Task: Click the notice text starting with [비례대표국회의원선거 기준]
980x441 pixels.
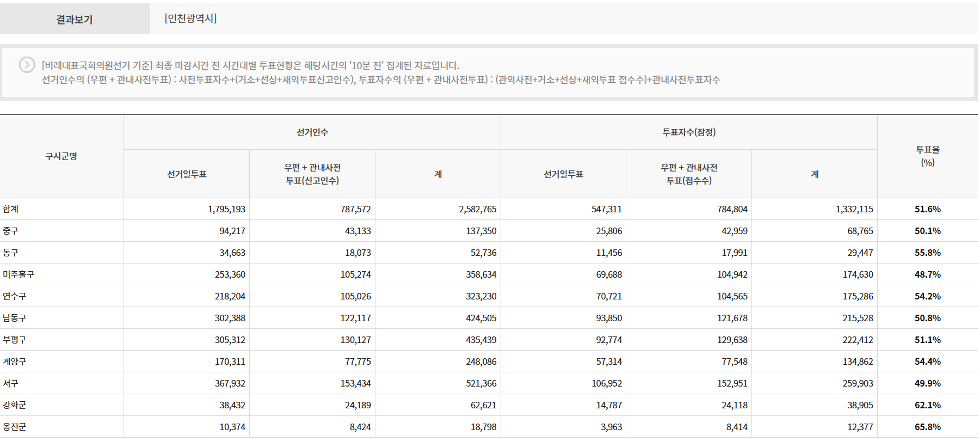Action: 250,65
